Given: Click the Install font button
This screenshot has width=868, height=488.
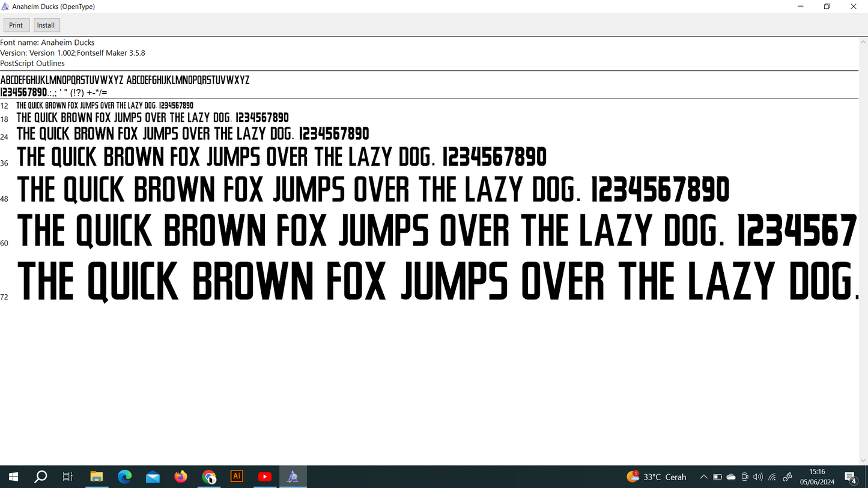Looking at the screenshot, I should click(x=46, y=25).
